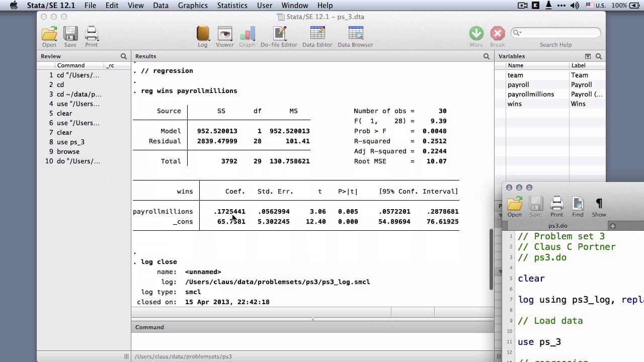Click the Save icon in Stata toolbar
Screen dimensions: 644x362
point(70,34)
